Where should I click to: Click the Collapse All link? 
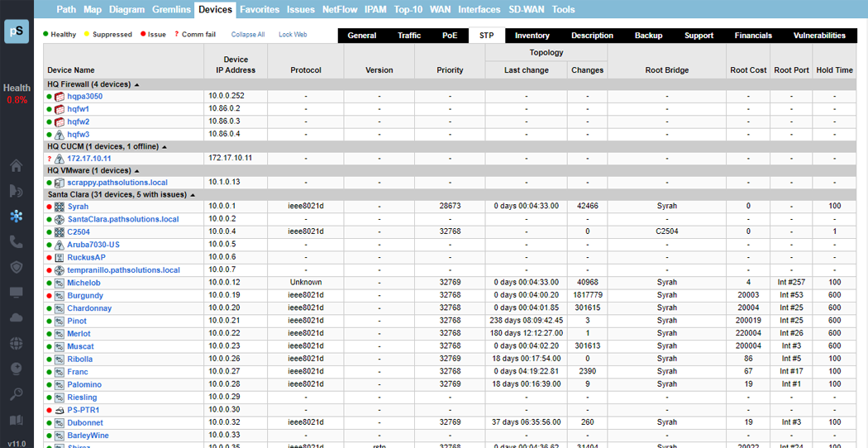(x=248, y=35)
